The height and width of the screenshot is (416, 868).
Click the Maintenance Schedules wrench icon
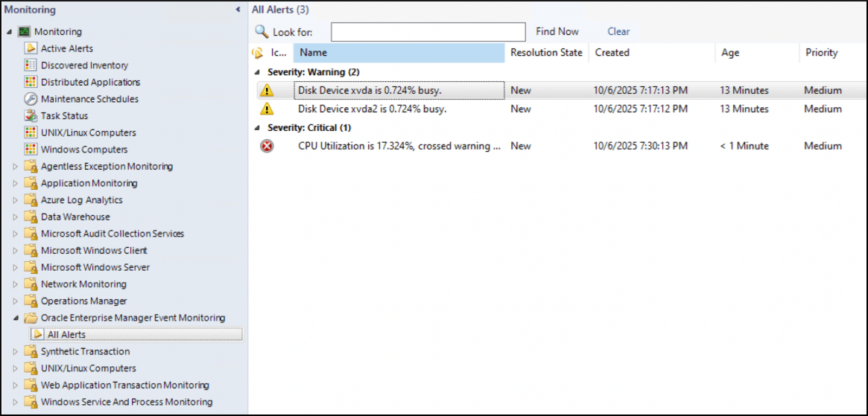[31, 99]
